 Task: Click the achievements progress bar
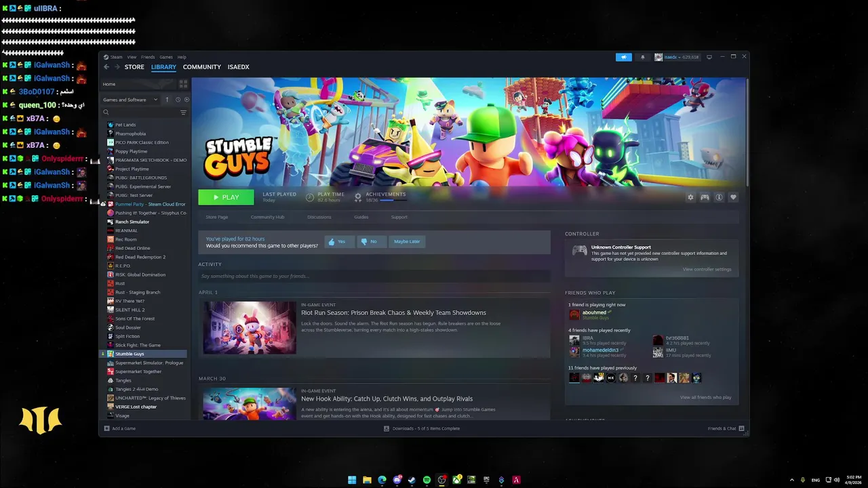tap(393, 200)
